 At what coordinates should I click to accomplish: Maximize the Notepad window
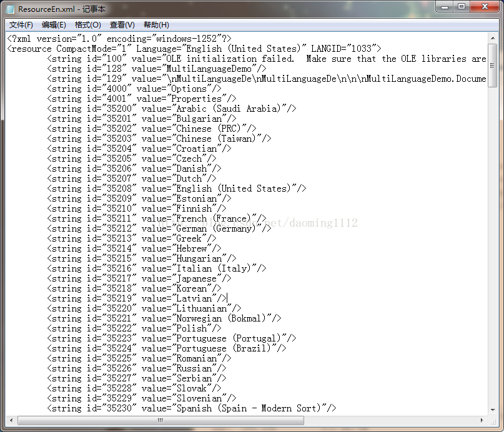[462, 7]
